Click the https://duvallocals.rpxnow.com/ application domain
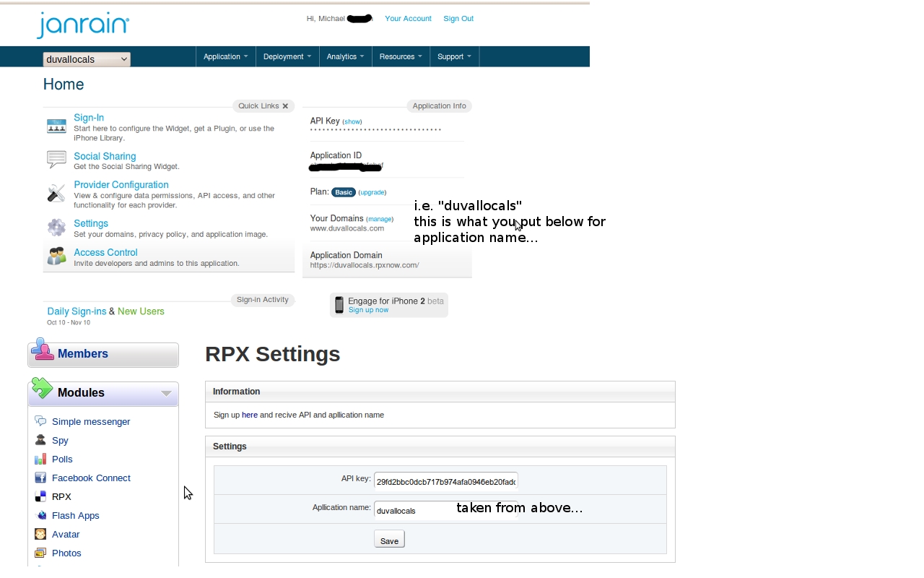 coord(365,265)
